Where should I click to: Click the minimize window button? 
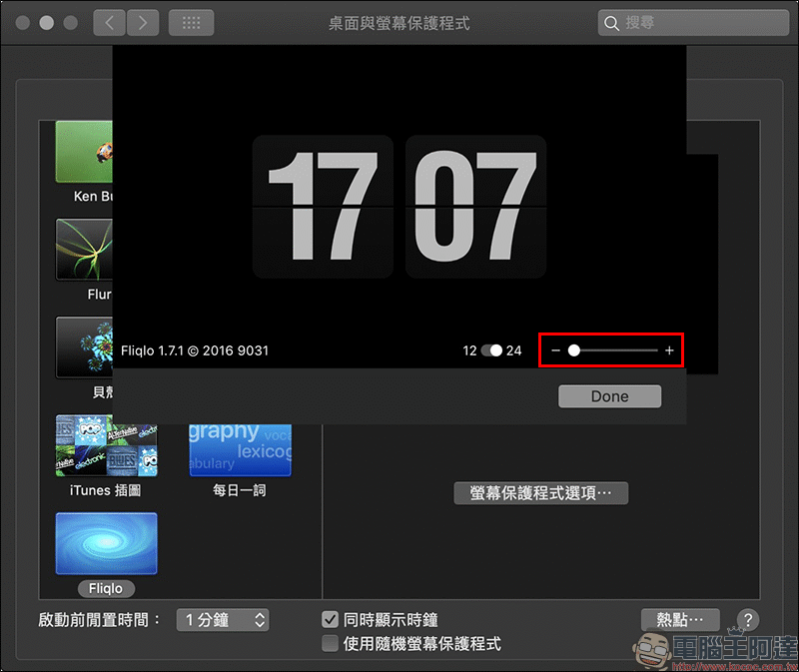pos(46,23)
